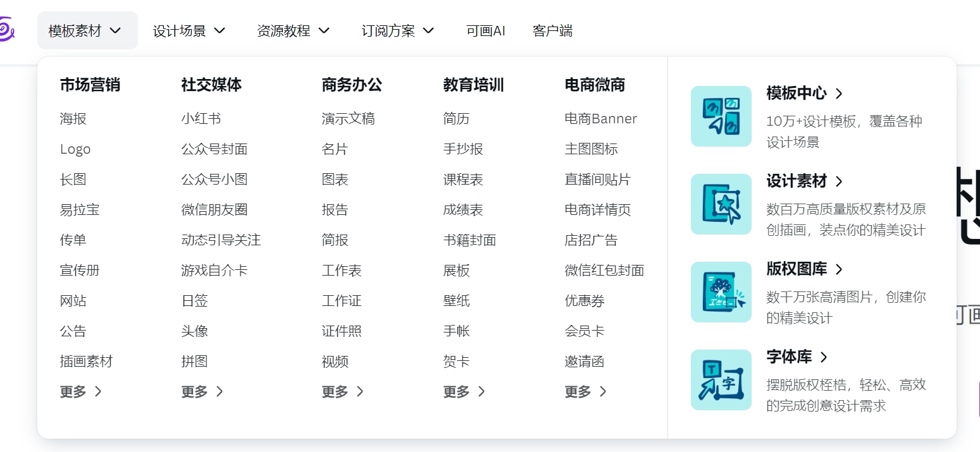Click the 设计素材 design assets icon

click(x=721, y=204)
